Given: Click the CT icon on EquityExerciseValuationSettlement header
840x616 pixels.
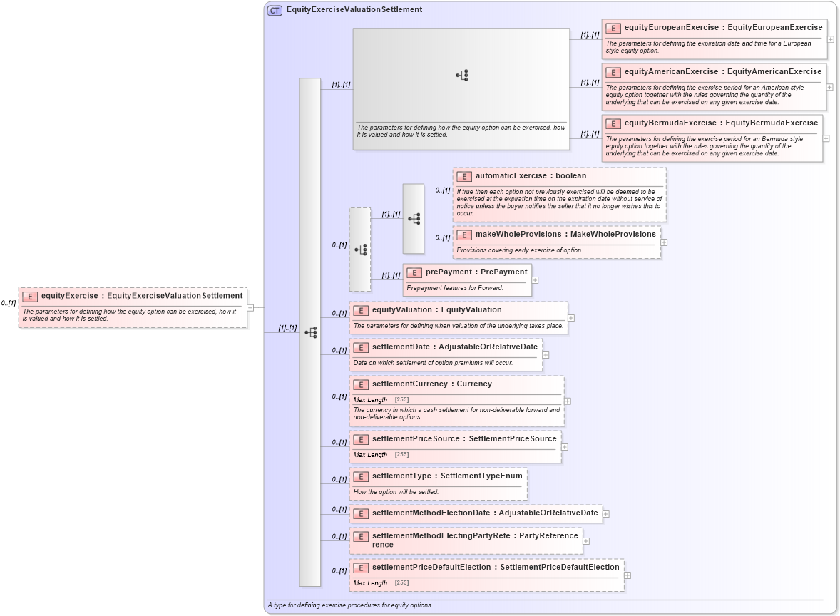Looking at the screenshot, I should tap(275, 9).
